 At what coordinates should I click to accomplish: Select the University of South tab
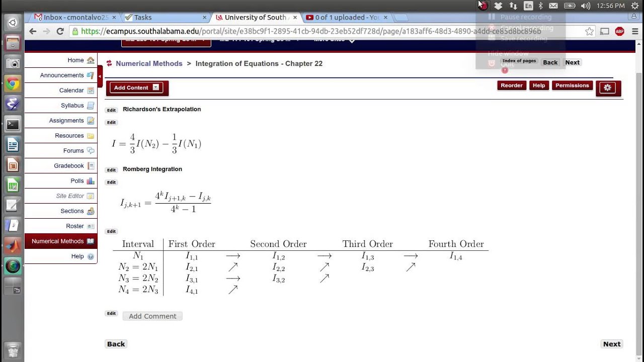[256, 17]
